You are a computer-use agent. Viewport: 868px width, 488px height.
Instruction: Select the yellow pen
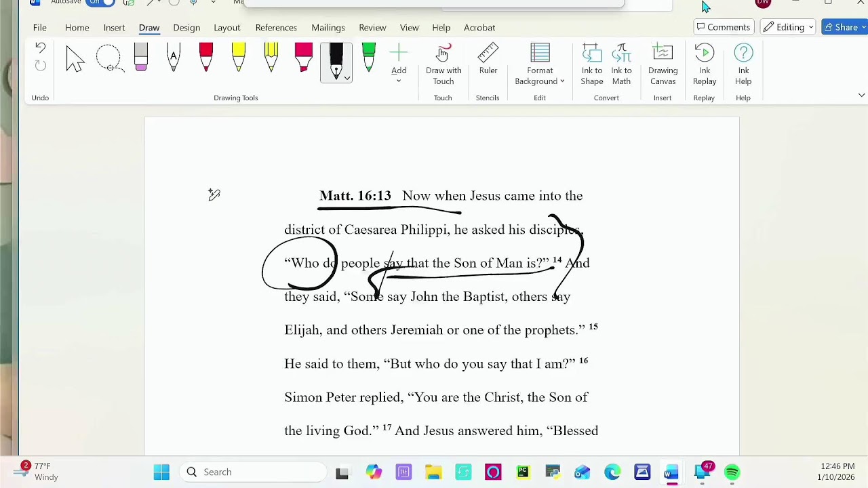[239, 58]
